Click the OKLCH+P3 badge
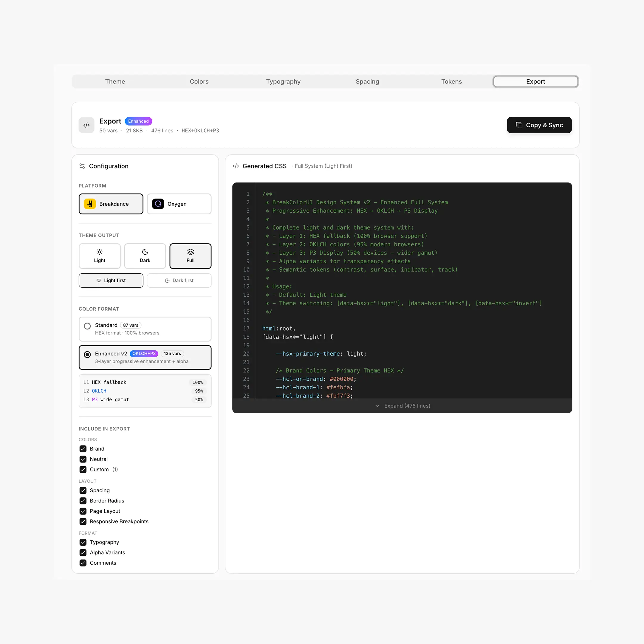 point(144,354)
